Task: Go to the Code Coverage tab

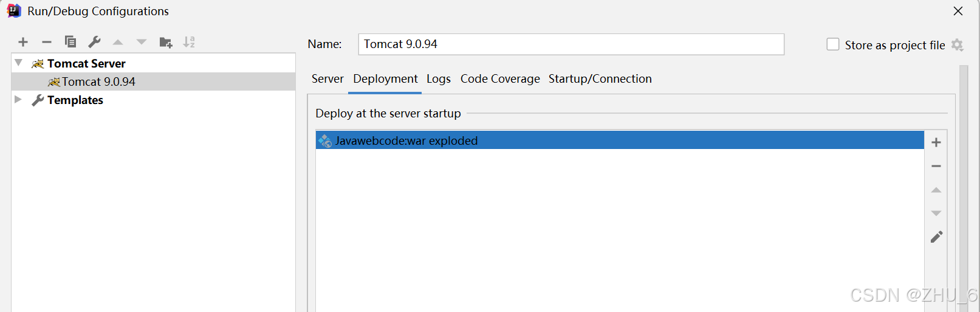Action: coord(500,79)
